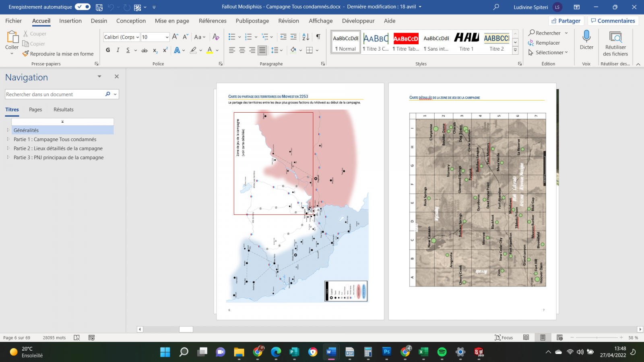
Task: Click the Commentaires button
Action: (613, 21)
